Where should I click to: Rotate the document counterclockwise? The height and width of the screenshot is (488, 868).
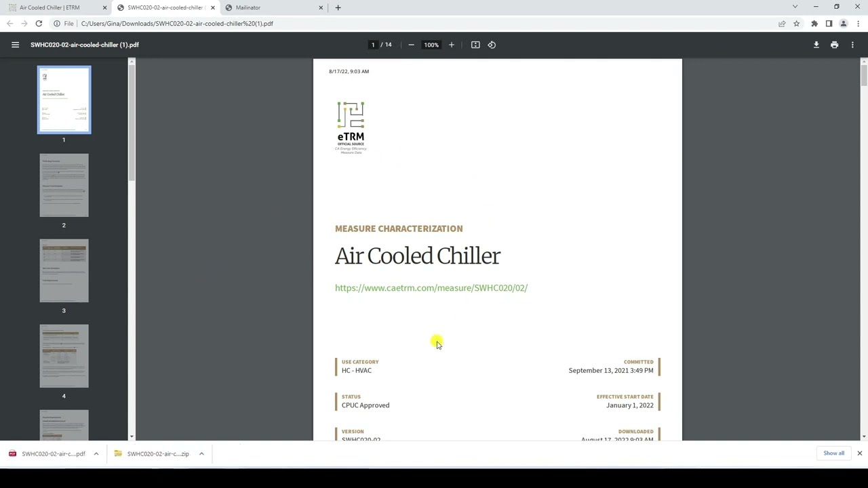click(492, 45)
